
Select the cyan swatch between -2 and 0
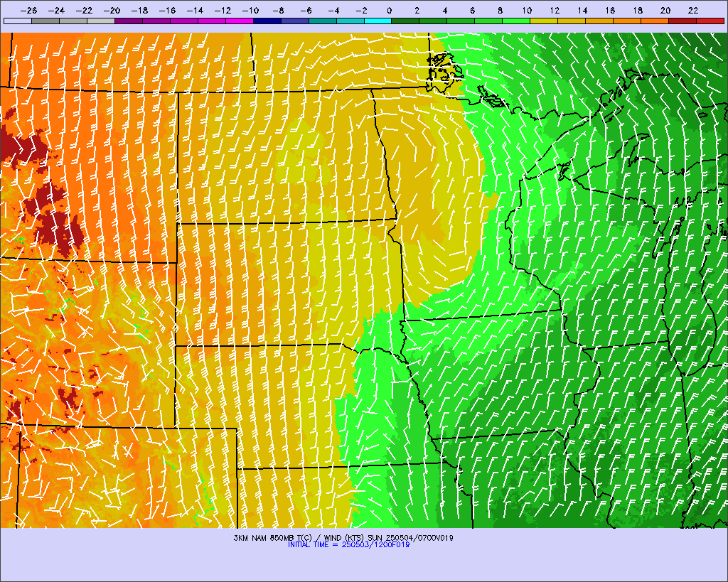[378, 21]
